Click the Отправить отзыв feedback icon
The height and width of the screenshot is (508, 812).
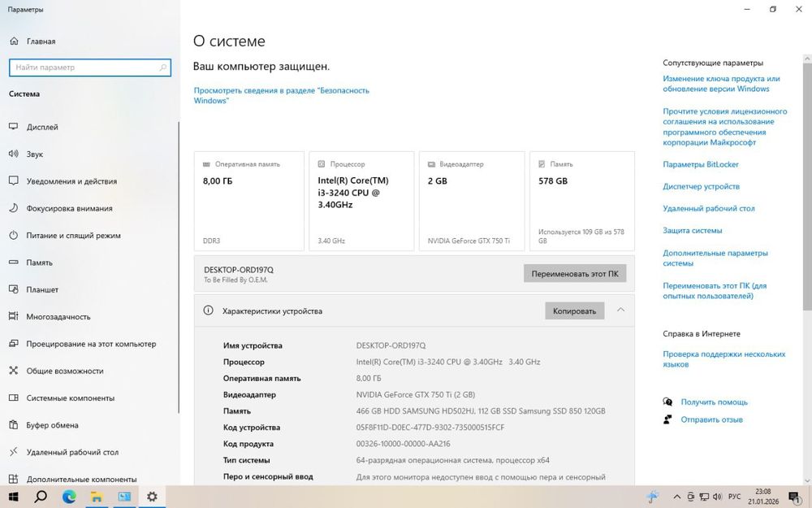667,419
